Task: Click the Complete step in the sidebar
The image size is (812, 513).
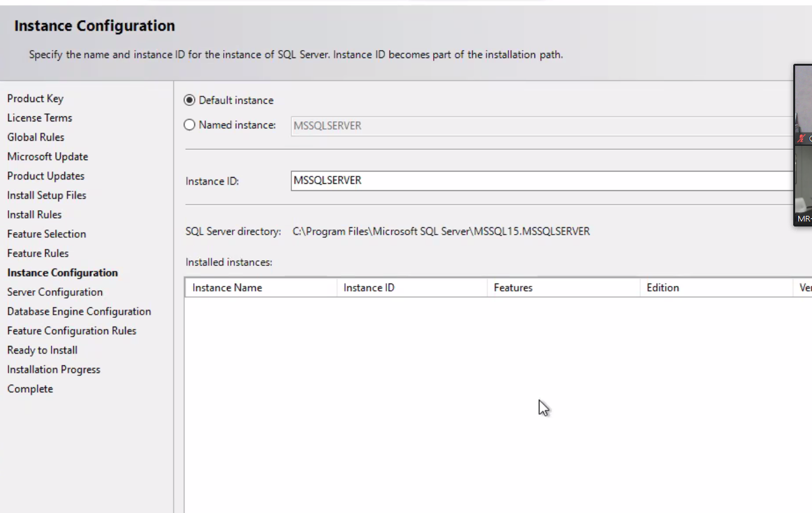Action: (30, 389)
